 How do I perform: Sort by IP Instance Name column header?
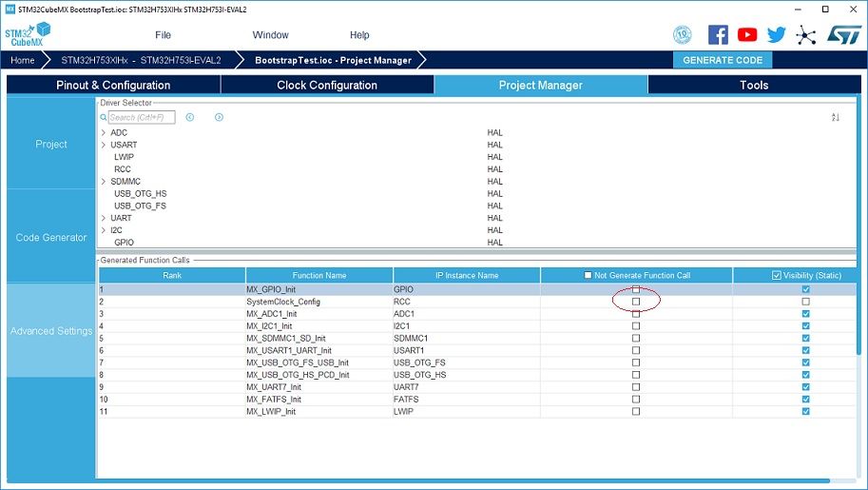point(467,275)
